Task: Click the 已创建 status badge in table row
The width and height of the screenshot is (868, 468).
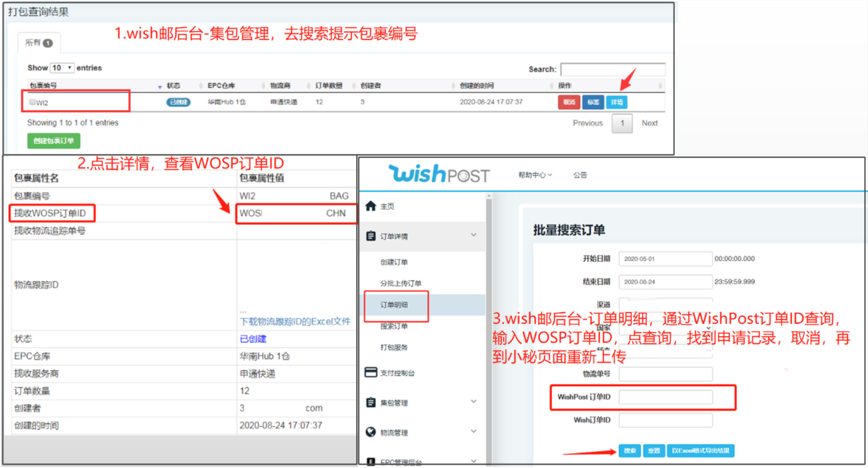Action: [178, 102]
